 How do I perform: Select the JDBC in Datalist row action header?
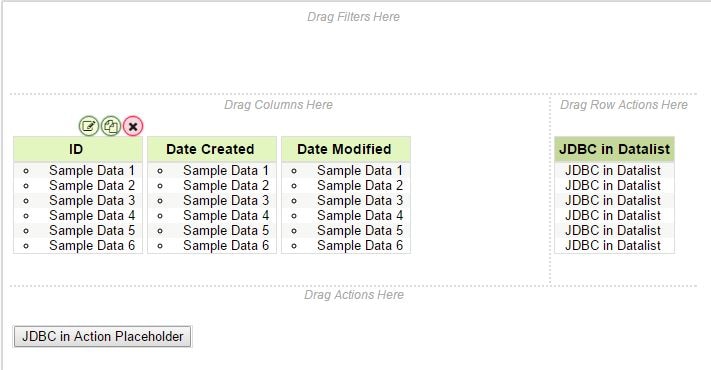pos(614,149)
